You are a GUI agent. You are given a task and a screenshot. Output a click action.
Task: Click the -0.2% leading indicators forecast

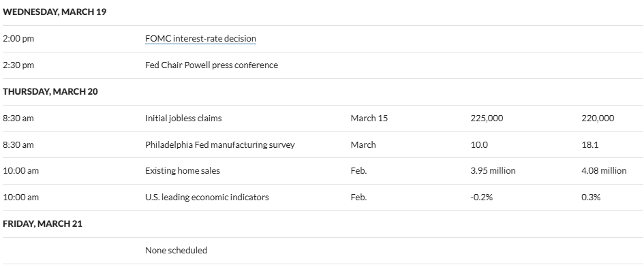coord(481,197)
